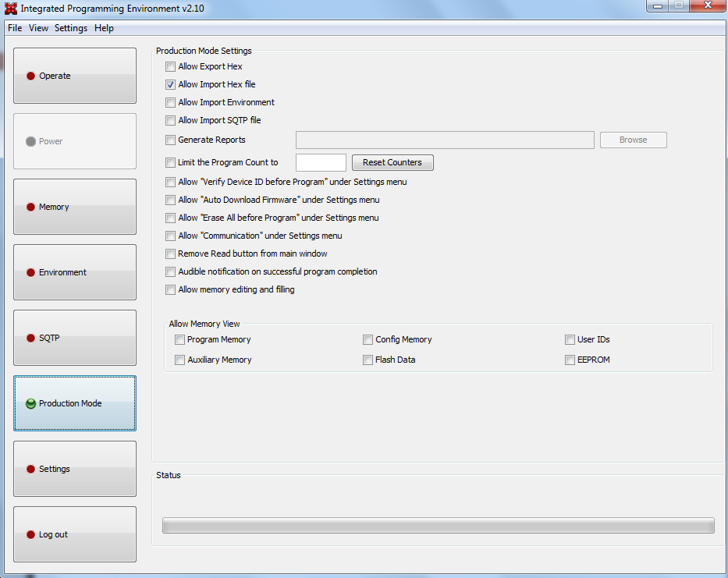The width and height of the screenshot is (728, 578).
Task: Click the Reset Counters button
Action: pos(392,162)
